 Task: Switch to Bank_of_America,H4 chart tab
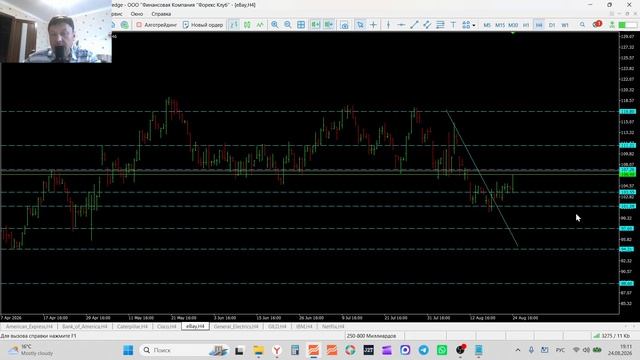click(84, 327)
